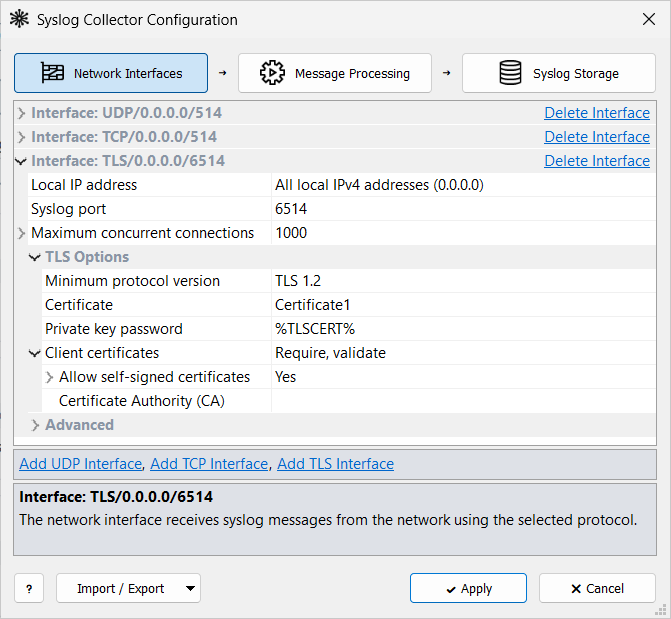The width and height of the screenshot is (671, 619).
Task: Select the Minimum protocol version TLS 1.2 value
Action: coord(463,281)
